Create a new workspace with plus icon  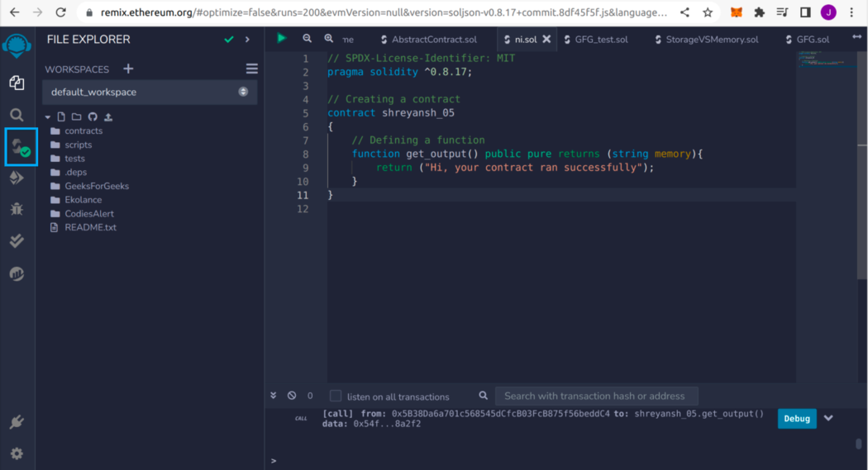[127, 69]
